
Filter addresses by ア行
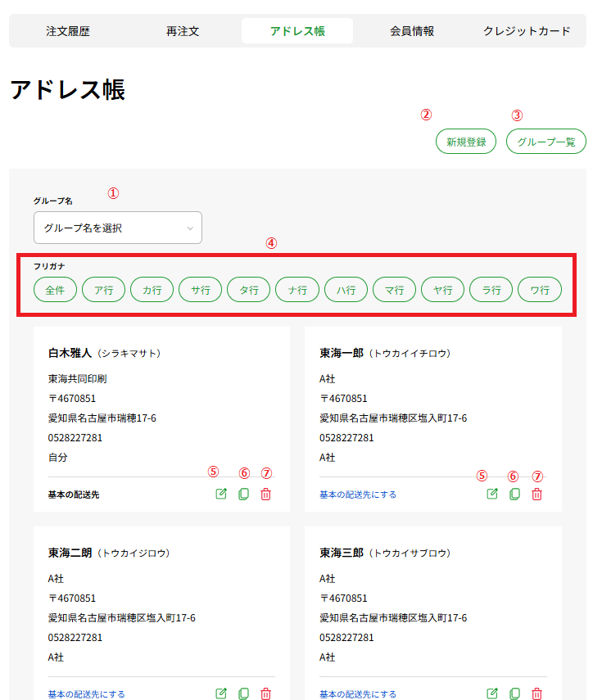click(x=103, y=289)
